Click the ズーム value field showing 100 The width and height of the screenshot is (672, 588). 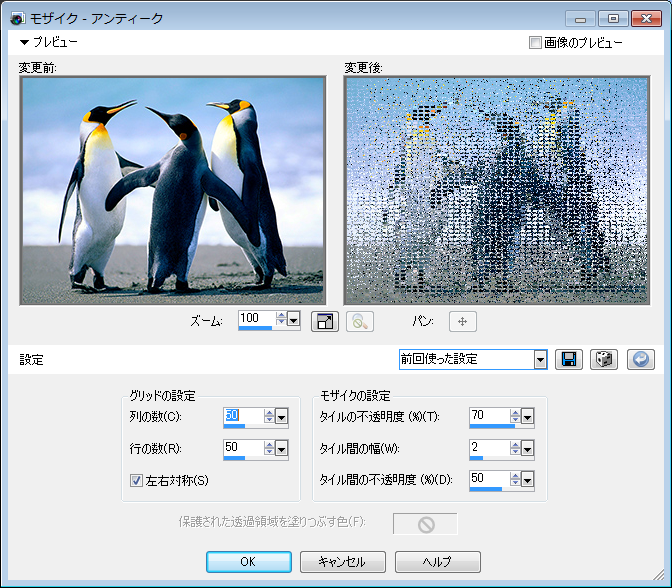click(257, 318)
